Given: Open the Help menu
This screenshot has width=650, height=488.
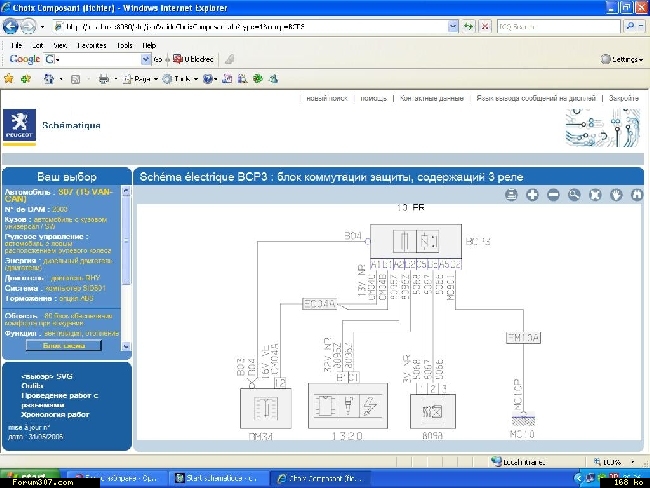Looking at the screenshot, I should coord(149,45).
